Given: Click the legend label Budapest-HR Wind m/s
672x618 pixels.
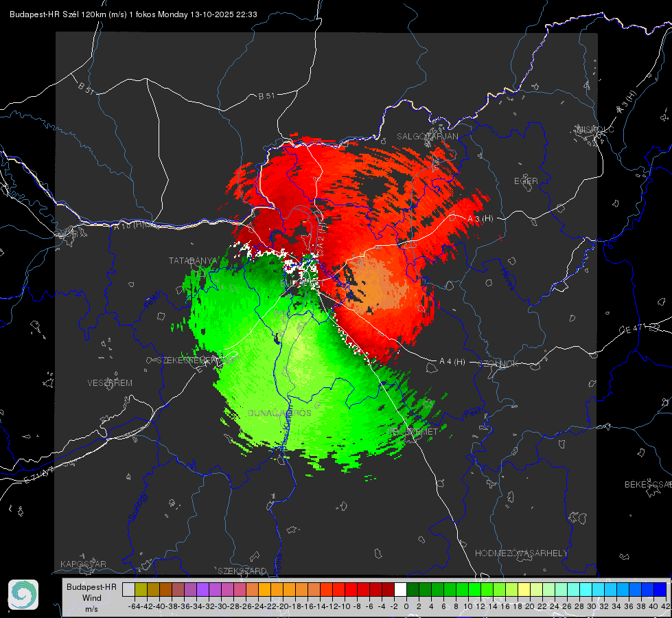Looking at the screenshot, I should [91, 598].
